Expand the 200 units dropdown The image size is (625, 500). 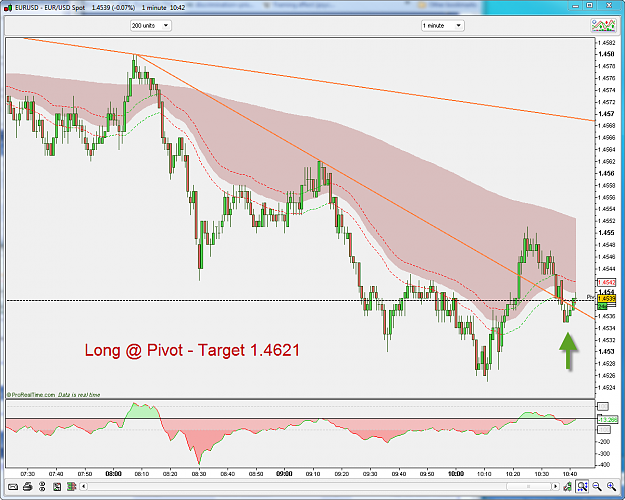tap(151, 26)
